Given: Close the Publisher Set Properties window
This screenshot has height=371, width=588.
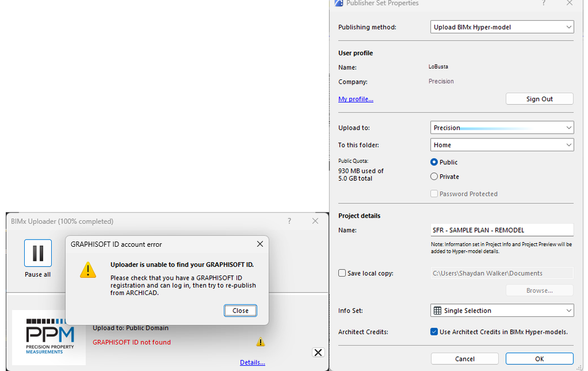Looking at the screenshot, I should [x=569, y=3].
